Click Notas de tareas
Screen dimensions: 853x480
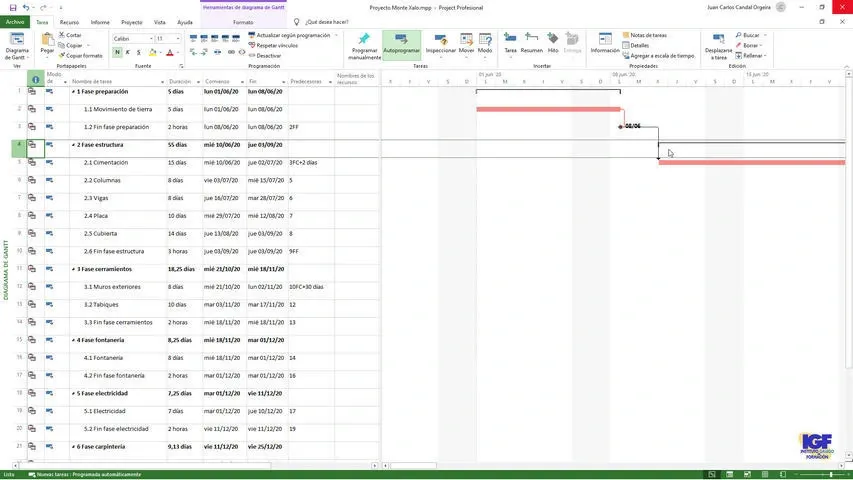645,35
